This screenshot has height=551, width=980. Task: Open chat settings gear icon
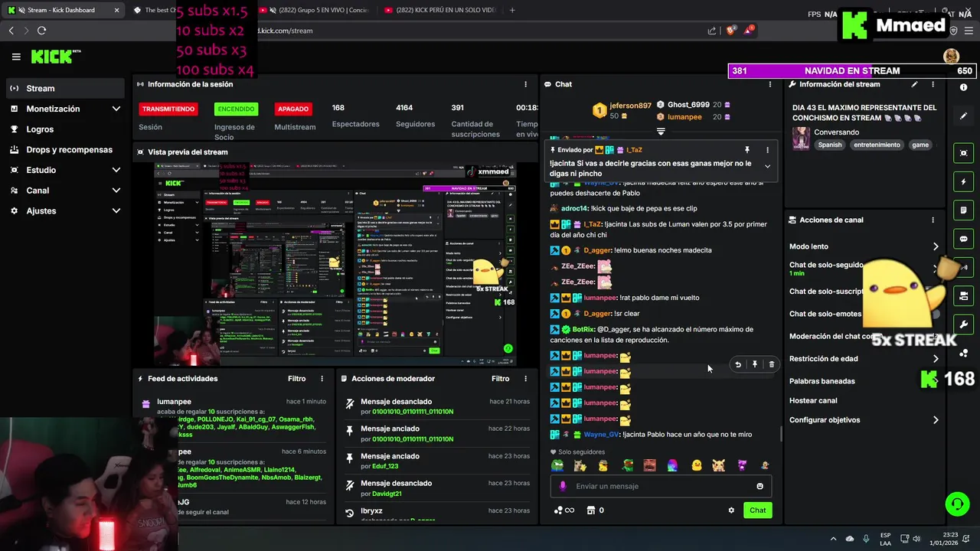pos(731,510)
